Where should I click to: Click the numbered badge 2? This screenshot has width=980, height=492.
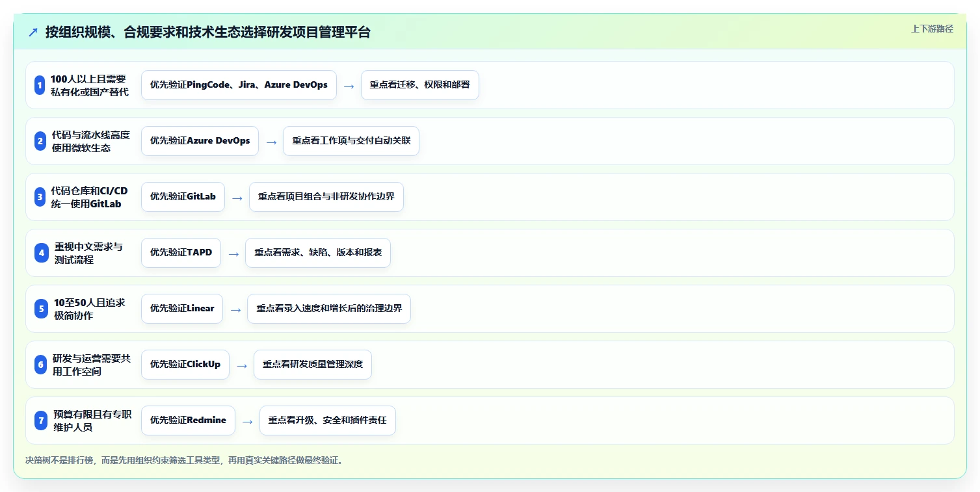point(40,141)
